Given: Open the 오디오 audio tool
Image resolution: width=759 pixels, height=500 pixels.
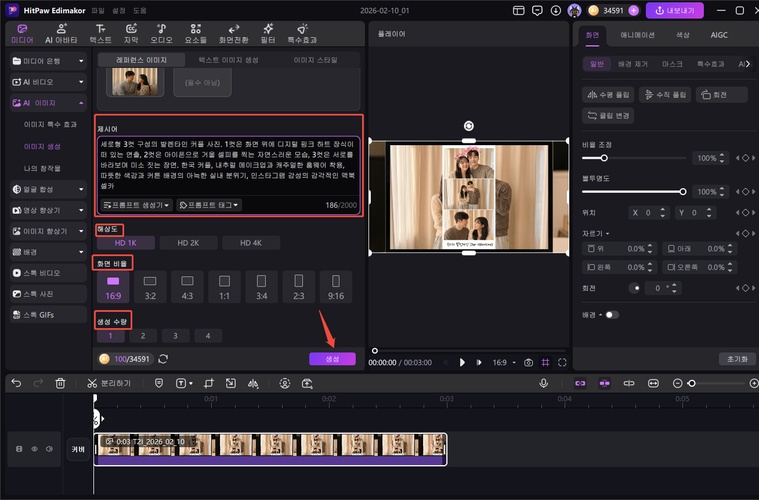Looking at the screenshot, I should (x=161, y=34).
